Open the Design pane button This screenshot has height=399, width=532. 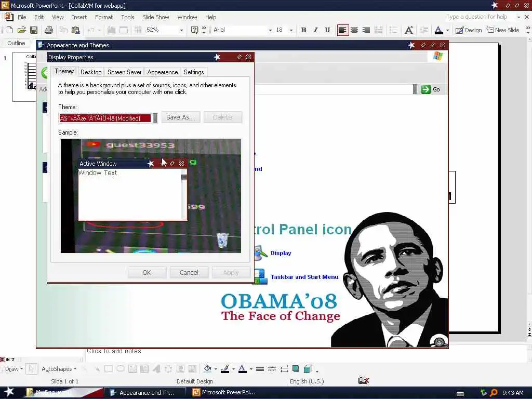[469, 30]
